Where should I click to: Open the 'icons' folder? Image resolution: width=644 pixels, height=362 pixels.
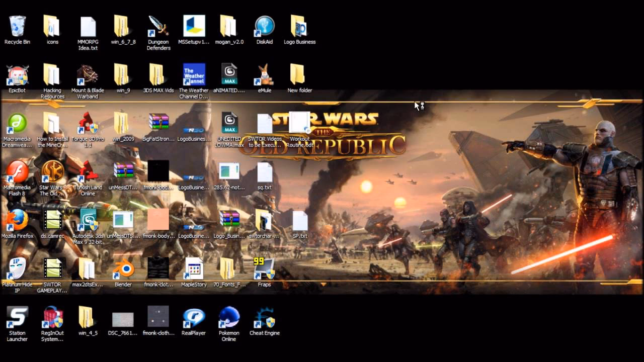(52, 26)
